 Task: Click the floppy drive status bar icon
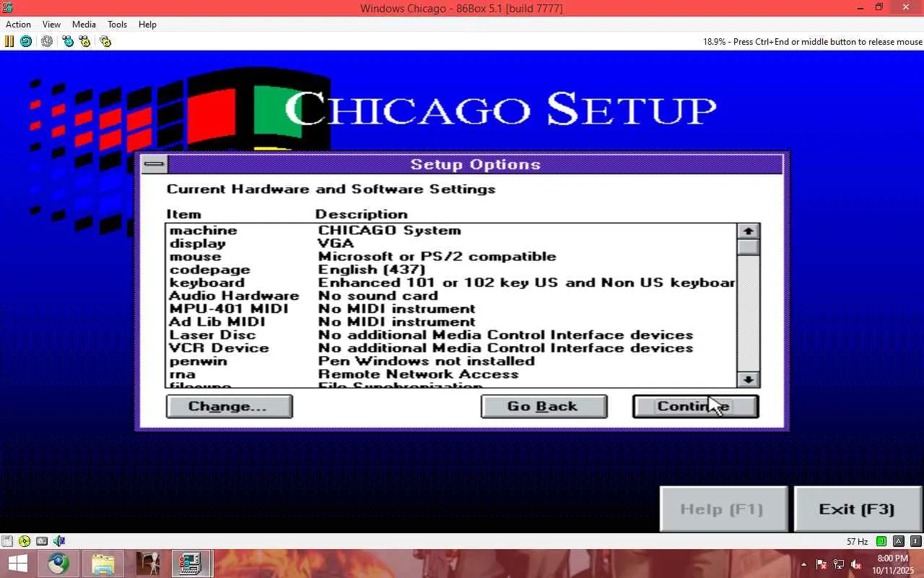point(7,541)
